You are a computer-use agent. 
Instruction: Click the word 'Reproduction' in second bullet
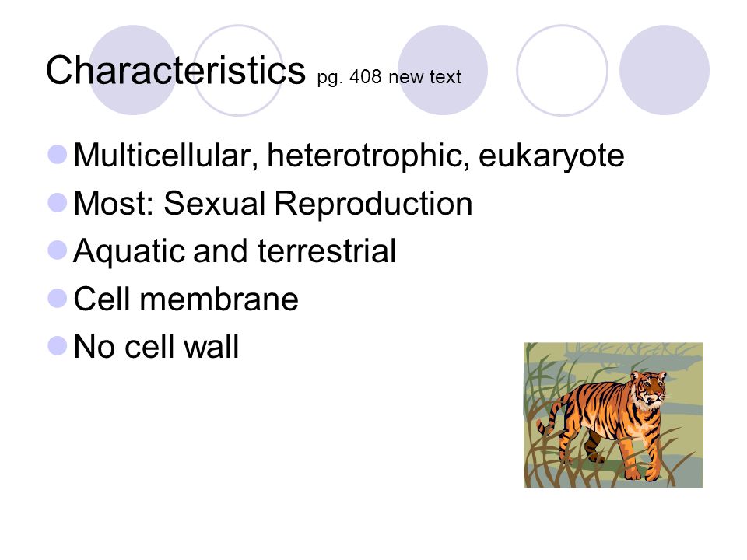373,203
